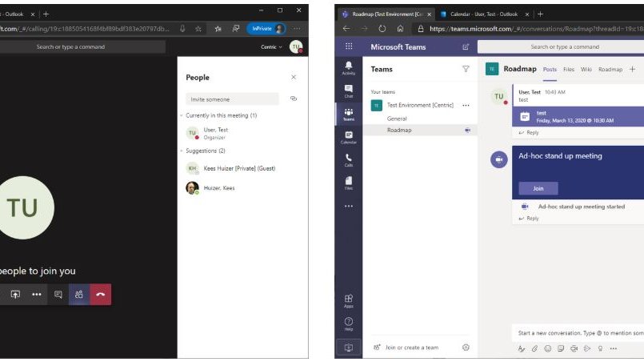Image resolution: width=644 pixels, height=362 pixels.
Task: Click download desktop app icon in sidebar
Action: [x=349, y=348]
